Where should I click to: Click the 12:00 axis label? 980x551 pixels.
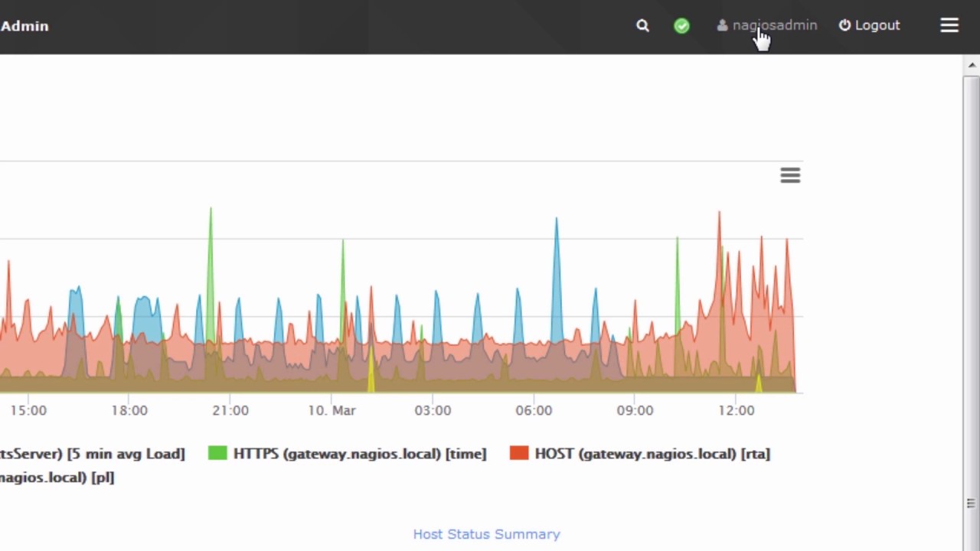[736, 410]
